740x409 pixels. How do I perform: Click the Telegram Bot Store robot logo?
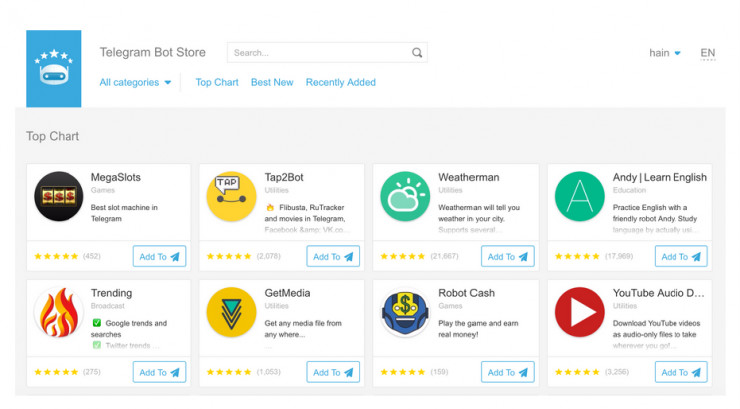(x=53, y=68)
